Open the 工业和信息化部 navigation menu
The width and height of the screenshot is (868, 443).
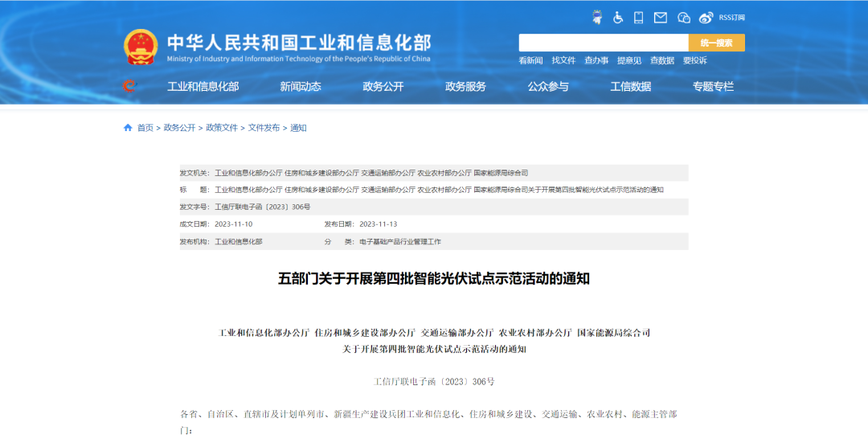(x=203, y=87)
